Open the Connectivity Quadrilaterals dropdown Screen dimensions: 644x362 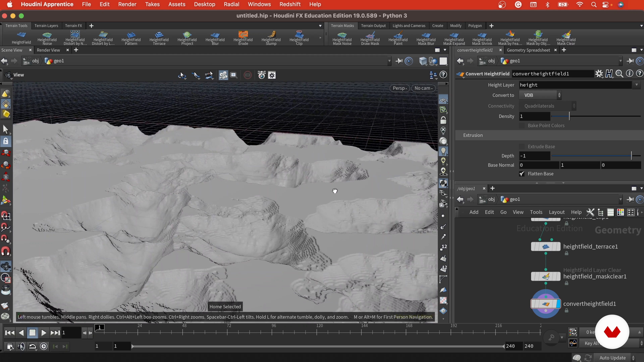click(548, 106)
